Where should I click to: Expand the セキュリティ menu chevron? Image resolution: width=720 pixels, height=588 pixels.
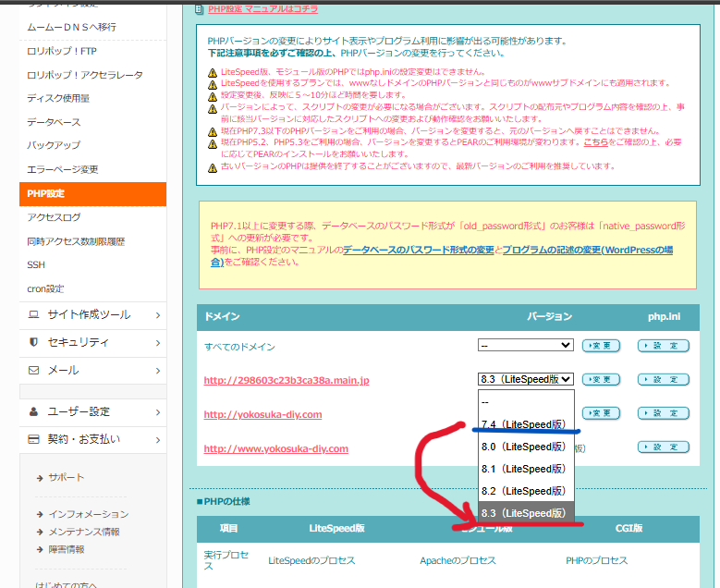tap(158, 343)
